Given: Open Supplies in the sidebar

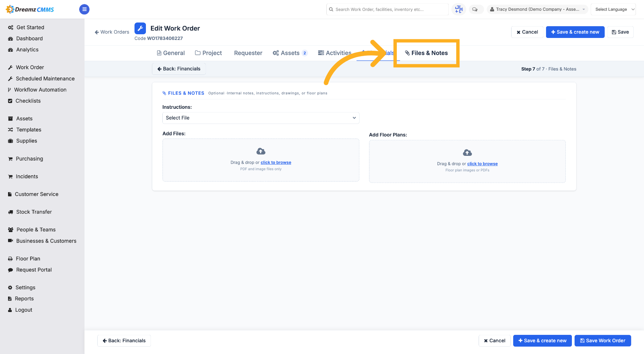Looking at the screenshot, I should 22,141.
